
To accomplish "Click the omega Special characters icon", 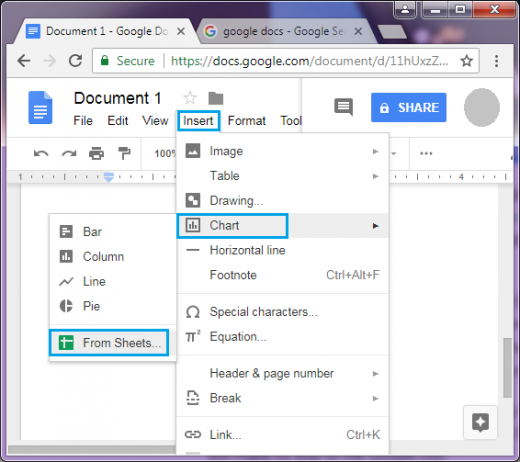I will [193, 312].
